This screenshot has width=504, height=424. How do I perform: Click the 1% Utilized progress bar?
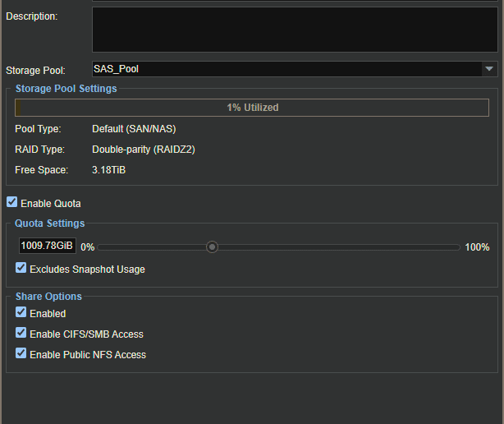(x=252, y=108)
